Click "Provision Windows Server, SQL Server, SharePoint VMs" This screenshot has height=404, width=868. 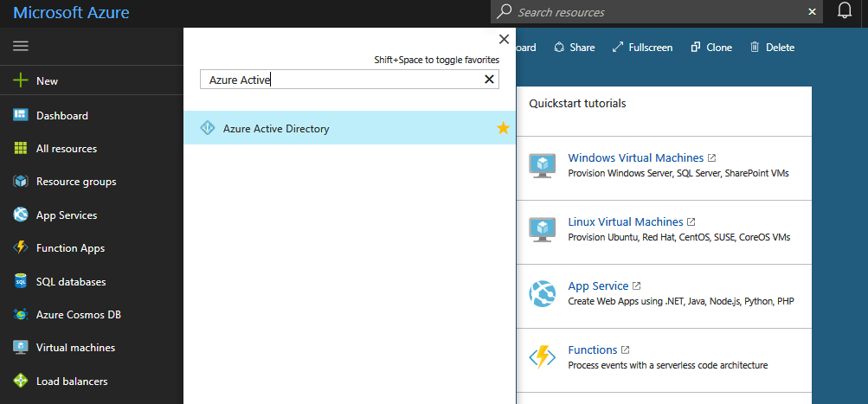tap(678, 173)
